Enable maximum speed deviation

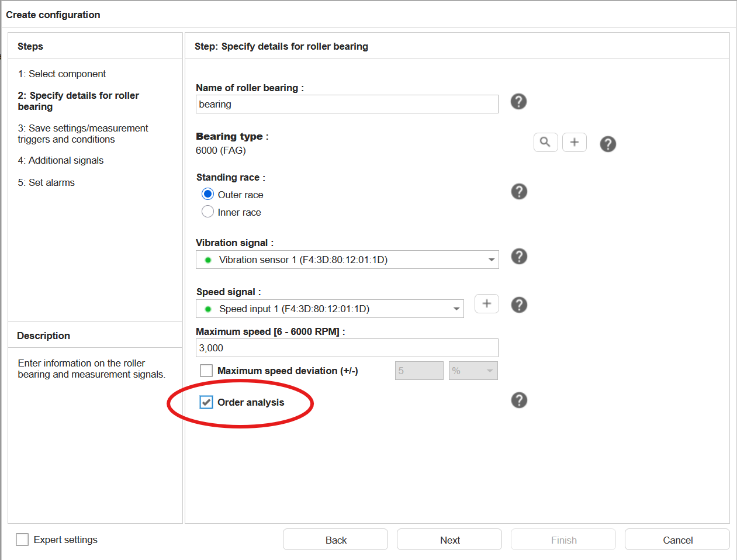point(206,370)
